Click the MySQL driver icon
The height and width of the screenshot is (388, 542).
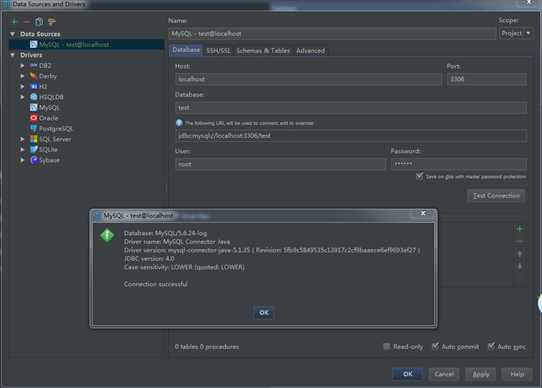pos(34,108)
